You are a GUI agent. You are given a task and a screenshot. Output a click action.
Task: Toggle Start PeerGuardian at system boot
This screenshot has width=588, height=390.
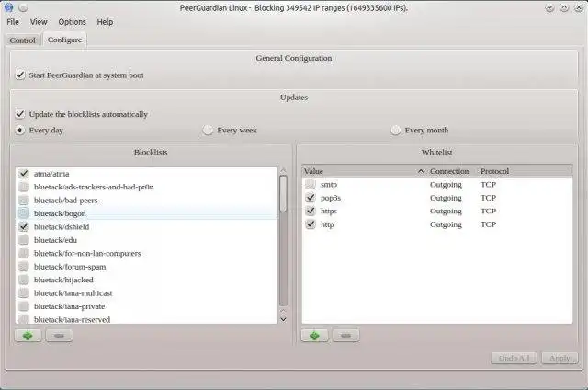pos(20,75)
